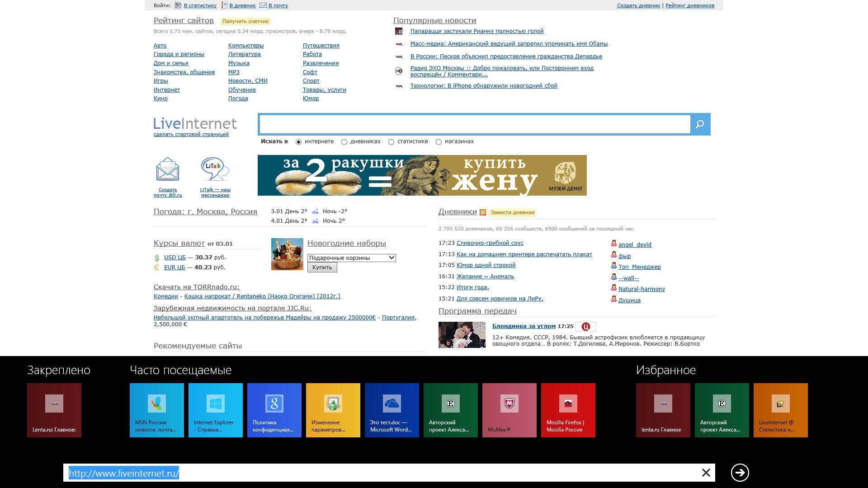This screenshot has height=488, width=868.
Task: Select the 'дневниках' search radio button
Action: 344,142
